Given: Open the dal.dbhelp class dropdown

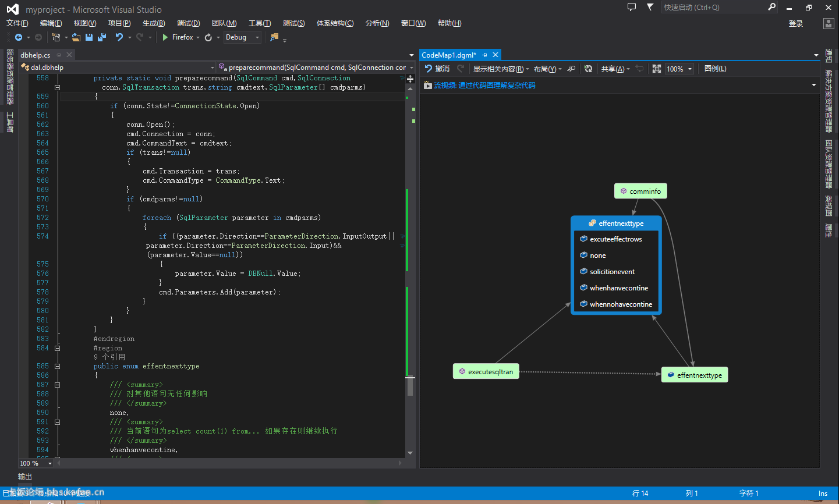Looking at the screenshot, I should (x=212, y=68).
